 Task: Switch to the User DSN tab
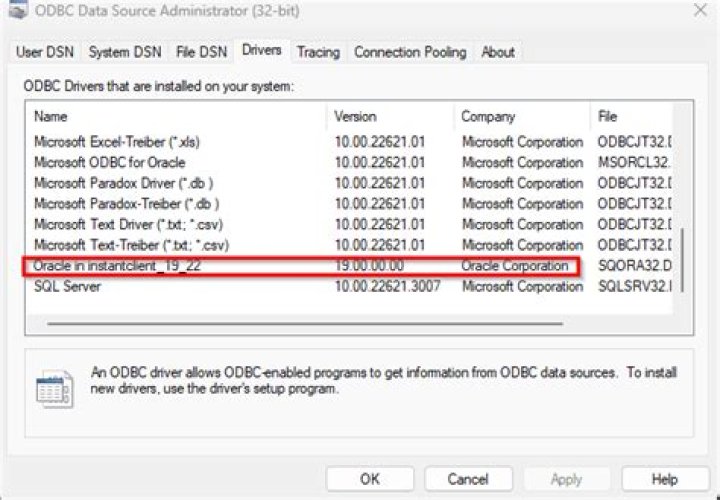[45, 52]
